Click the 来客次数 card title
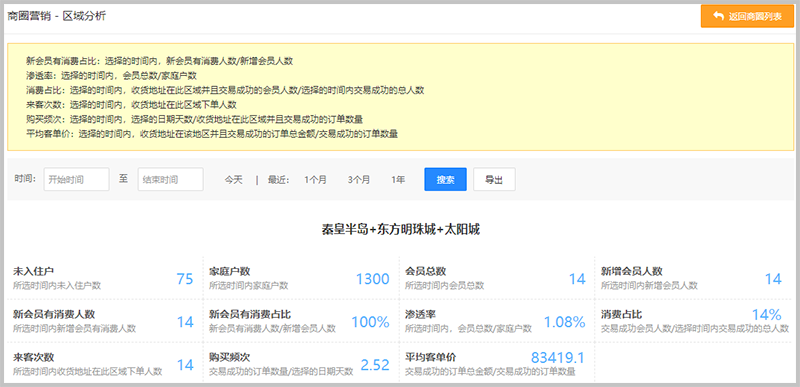This screenshot has width=800, height=387. pos(34,357)
